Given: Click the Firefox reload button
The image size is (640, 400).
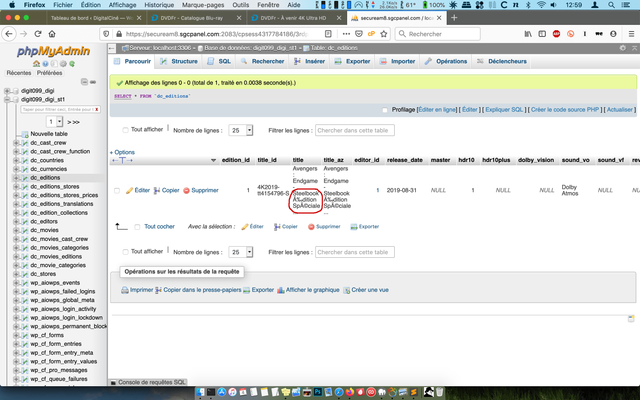Looking at the screenshot, I should (x=38, y=34).
